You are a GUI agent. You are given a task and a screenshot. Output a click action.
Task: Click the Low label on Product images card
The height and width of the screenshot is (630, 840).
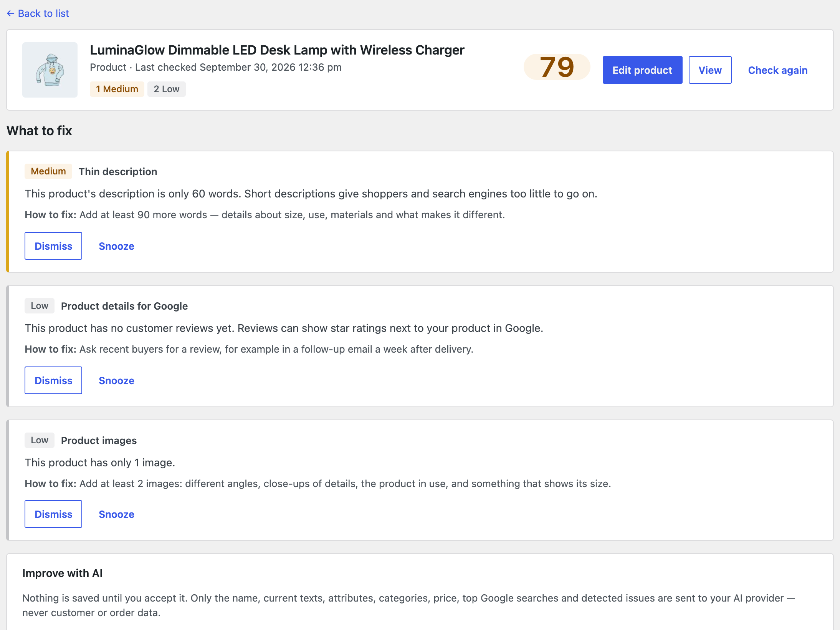tap(40, 440)
